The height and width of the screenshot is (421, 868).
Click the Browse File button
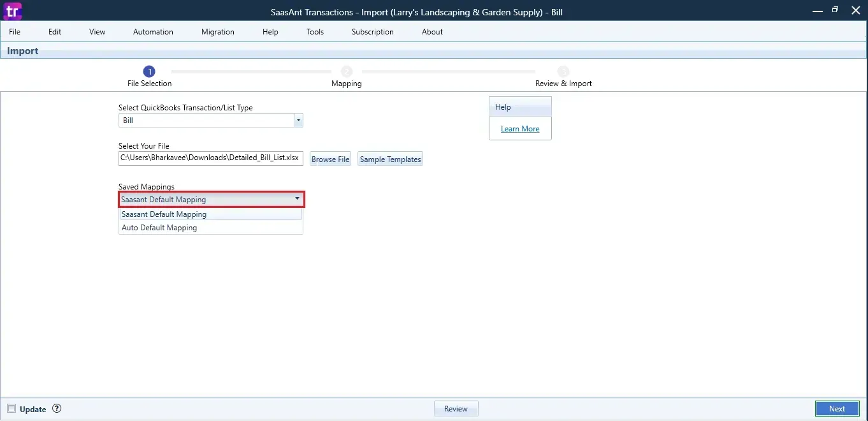tap(330, 159)
